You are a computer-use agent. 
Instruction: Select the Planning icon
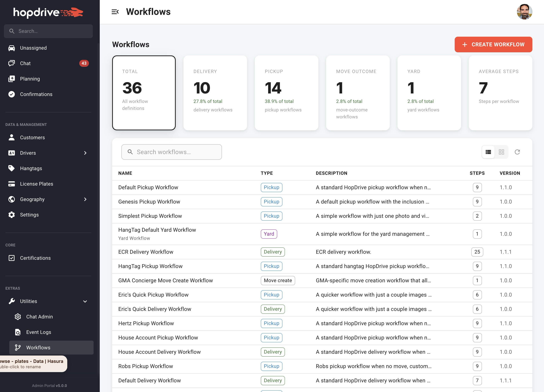point(12,79)
